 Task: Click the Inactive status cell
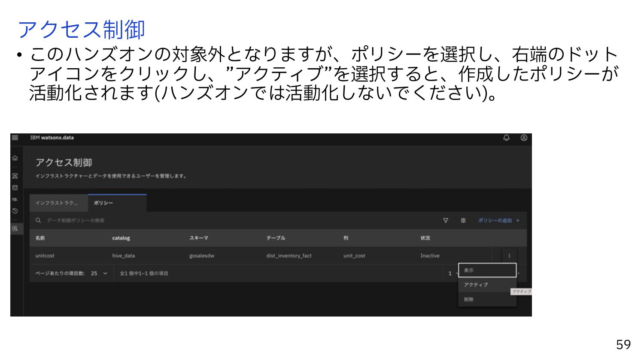click(430, 256)
